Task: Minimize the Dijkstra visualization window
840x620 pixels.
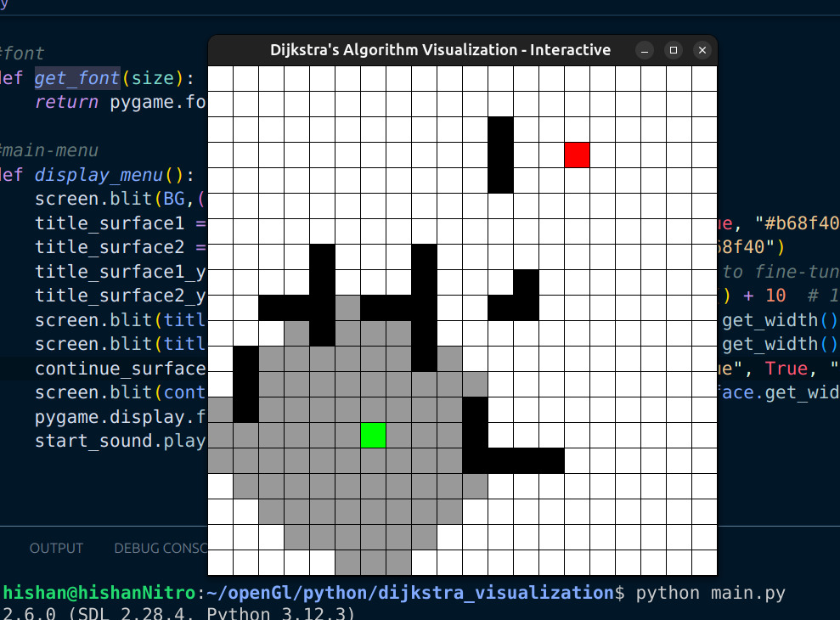Action: (x=645, y=50)
